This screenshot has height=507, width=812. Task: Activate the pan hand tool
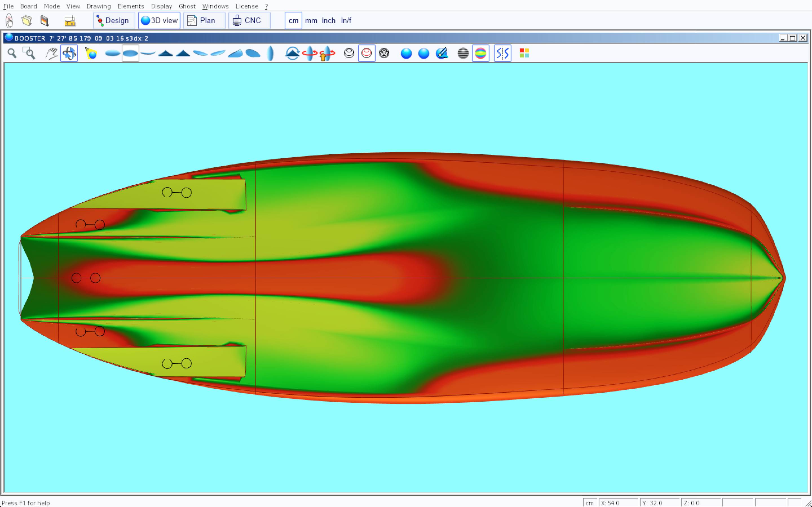point(51,53)
